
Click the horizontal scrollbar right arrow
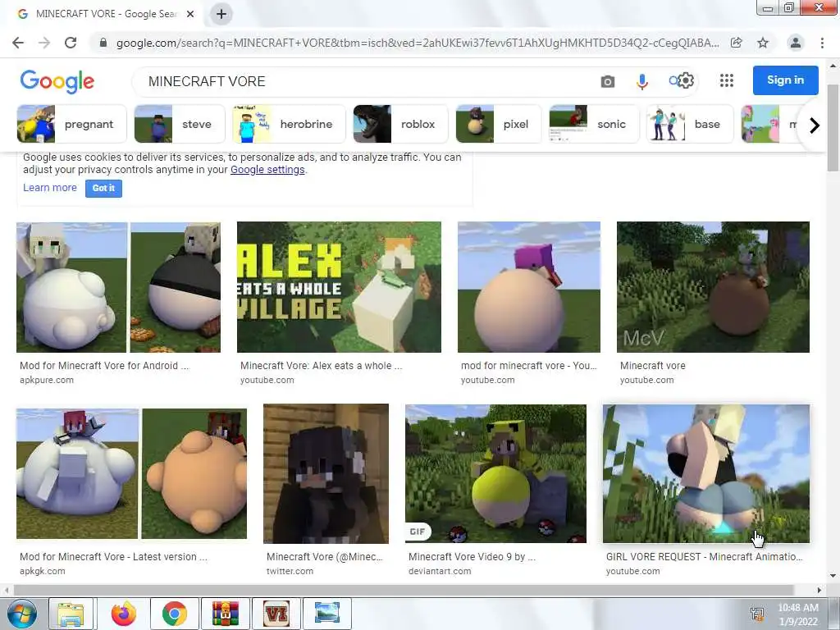819,590
